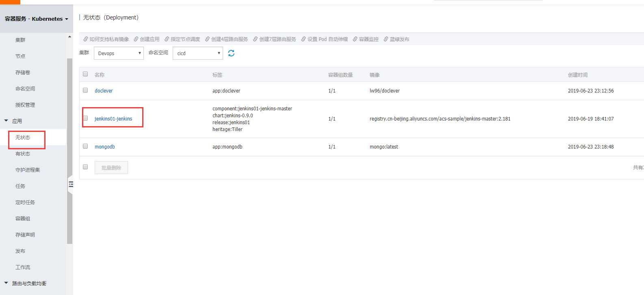Screen dimensions: 644x295
Task: Click the sidebar scroll-up arrow
Action: (69, 37)
